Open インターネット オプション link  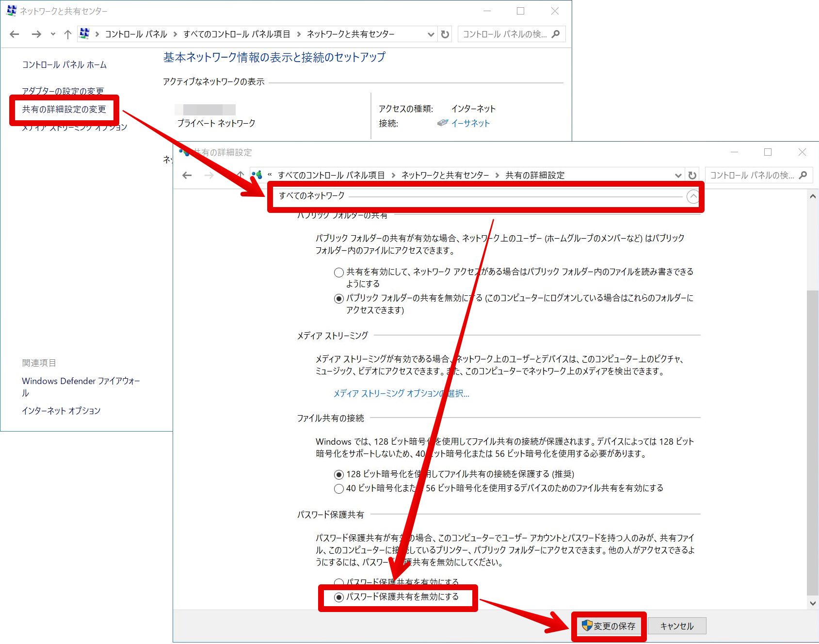[61, 410]
